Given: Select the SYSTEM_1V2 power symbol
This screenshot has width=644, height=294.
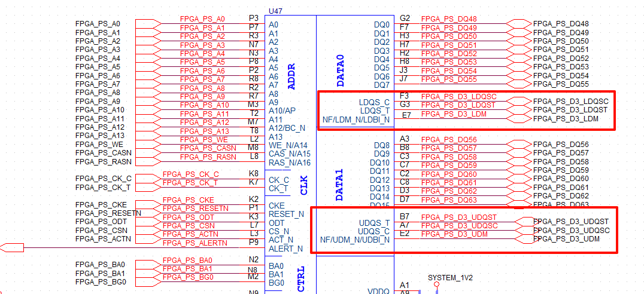Looking at the screenshot, I should point(449,278).
